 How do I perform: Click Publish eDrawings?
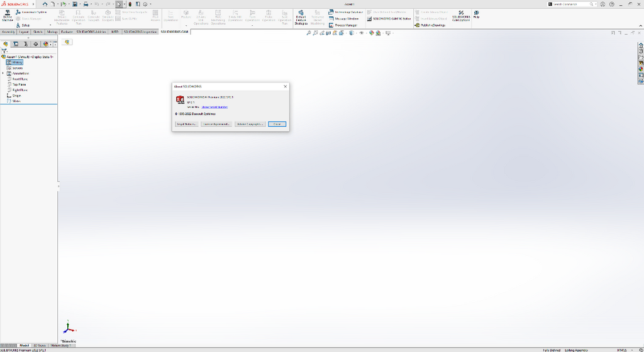coord(430,25)
